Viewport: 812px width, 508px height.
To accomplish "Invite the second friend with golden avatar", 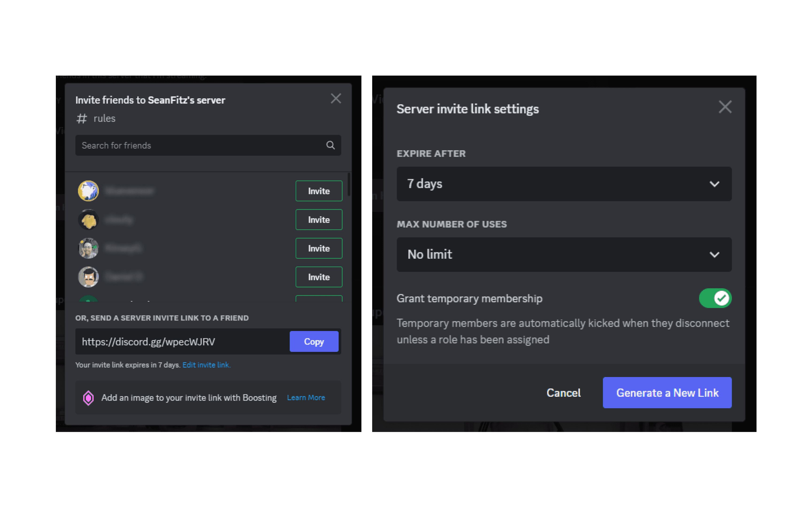I will click(x=319, y=220).
